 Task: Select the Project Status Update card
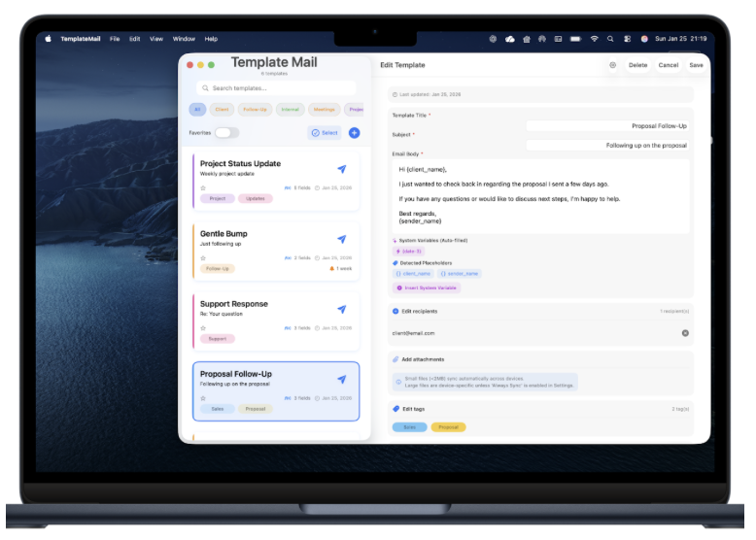tap(276, 181)
